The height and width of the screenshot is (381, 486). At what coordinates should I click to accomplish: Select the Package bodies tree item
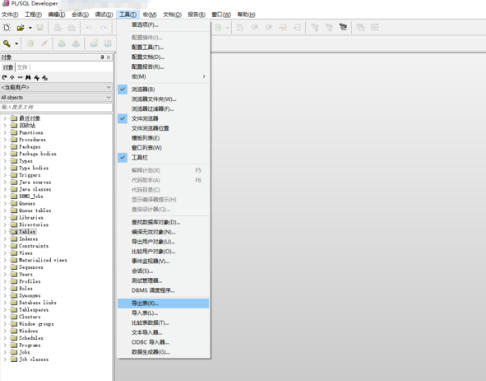(37, 154)
